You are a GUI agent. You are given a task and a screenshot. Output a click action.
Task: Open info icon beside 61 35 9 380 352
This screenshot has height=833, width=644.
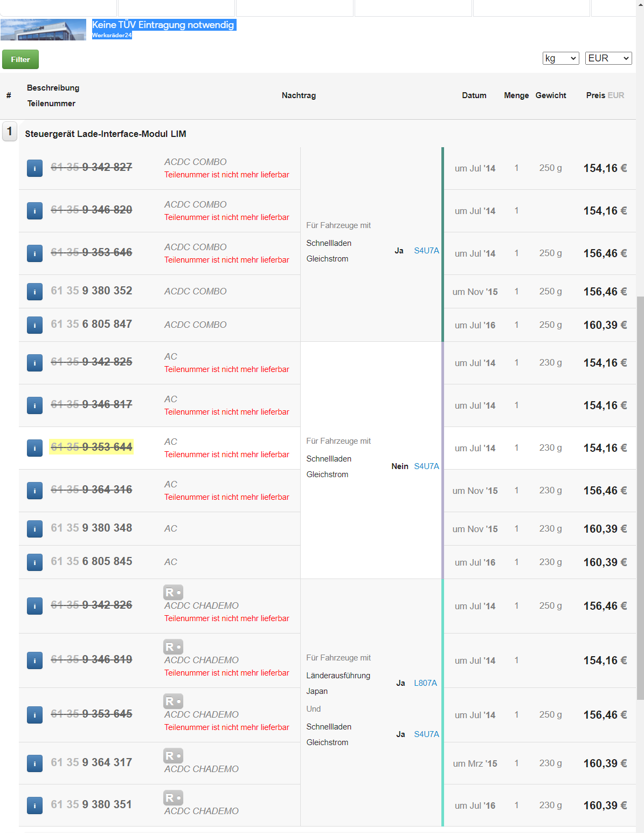34,292
